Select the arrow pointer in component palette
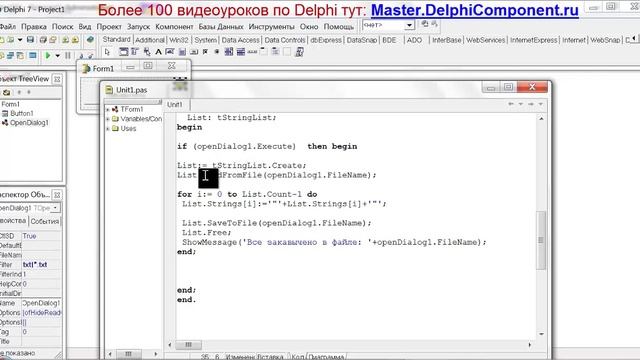Screen dimensions: 640x360 coord(107,52)
